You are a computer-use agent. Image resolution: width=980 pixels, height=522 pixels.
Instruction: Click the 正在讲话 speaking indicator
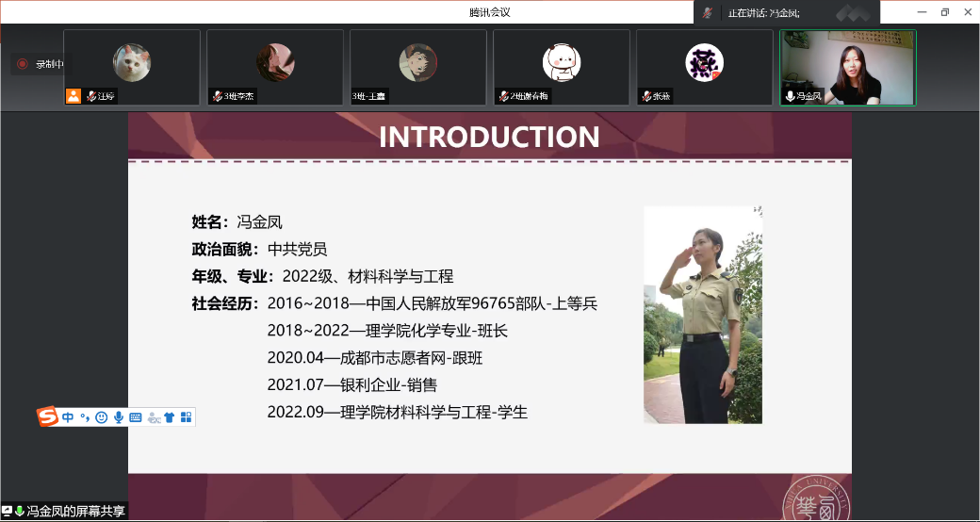[763, 13]
